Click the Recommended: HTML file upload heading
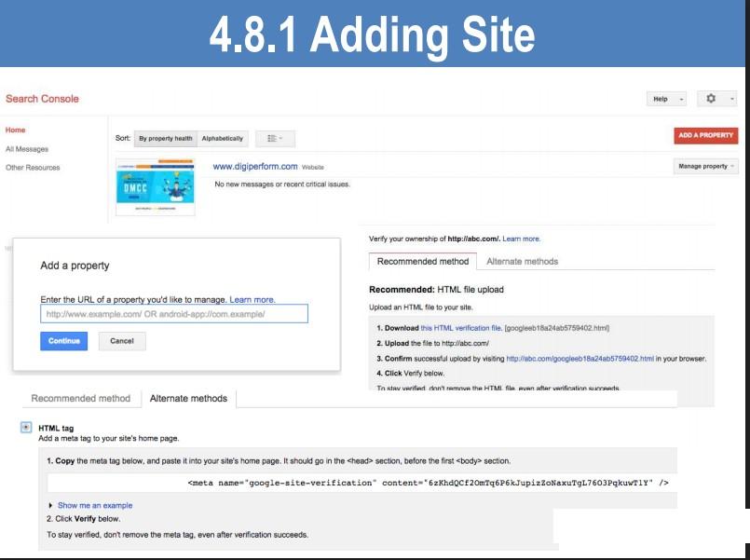Image resolution: width=750 pixels, height=560 pixels. click(436, 290)
